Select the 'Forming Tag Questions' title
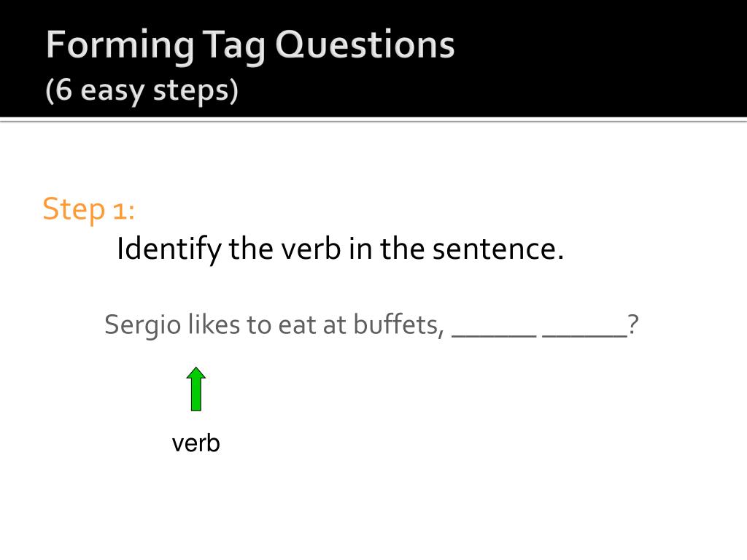 pos(251,46)
